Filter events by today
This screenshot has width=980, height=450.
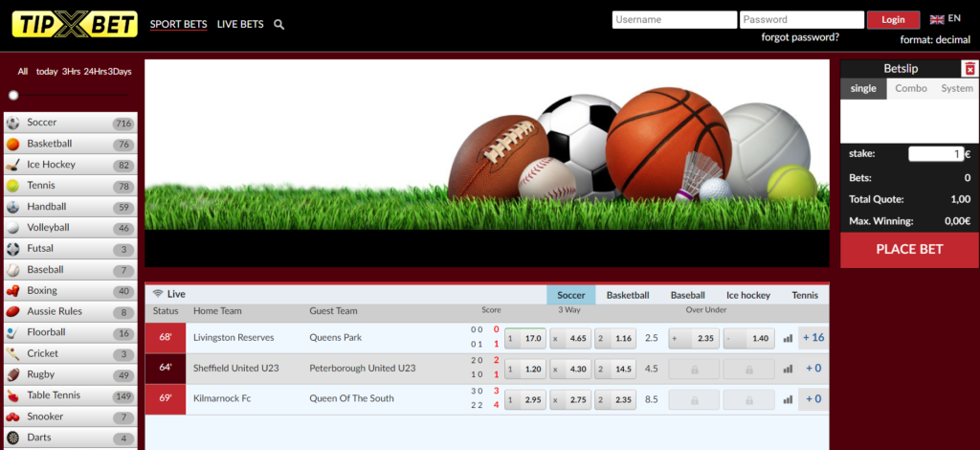[x=47, y=71]
